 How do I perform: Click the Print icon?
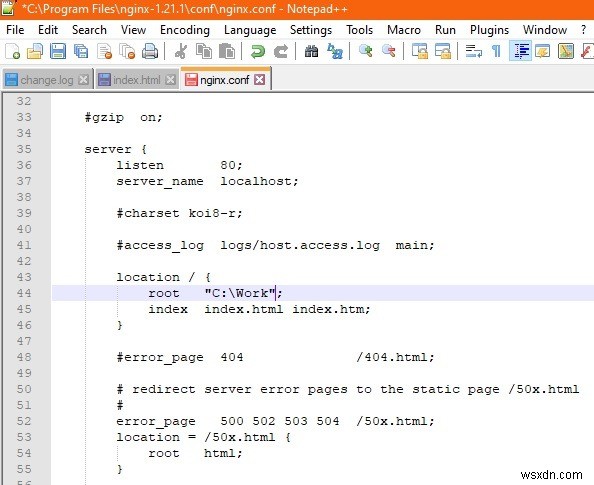coord(150,51)
